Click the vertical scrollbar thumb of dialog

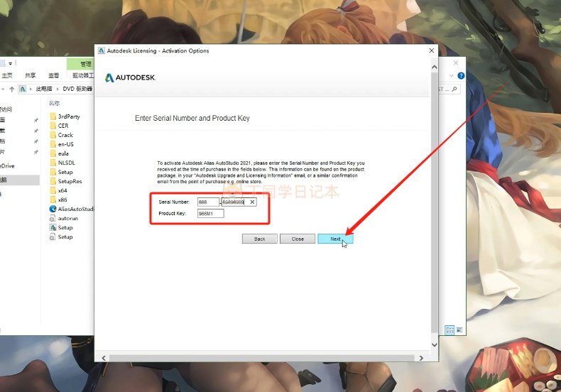point(435,202)
